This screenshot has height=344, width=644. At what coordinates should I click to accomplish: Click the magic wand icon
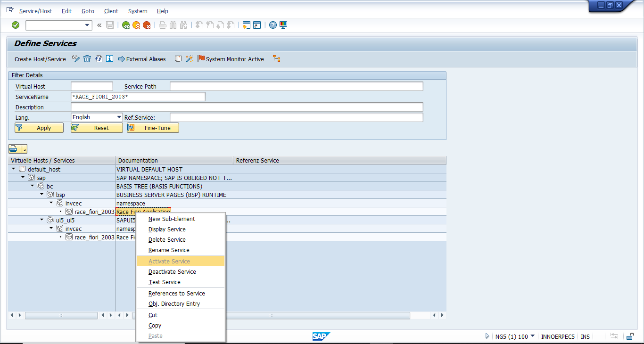coord(190,59)
